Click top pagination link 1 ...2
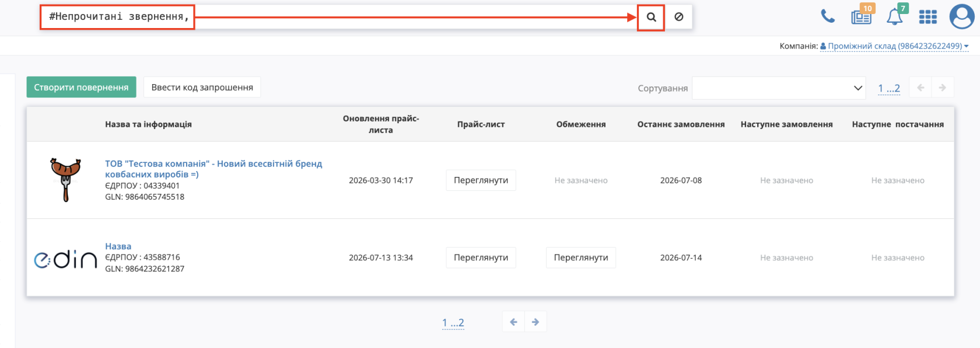980x348 pixels. coord(889,88)
